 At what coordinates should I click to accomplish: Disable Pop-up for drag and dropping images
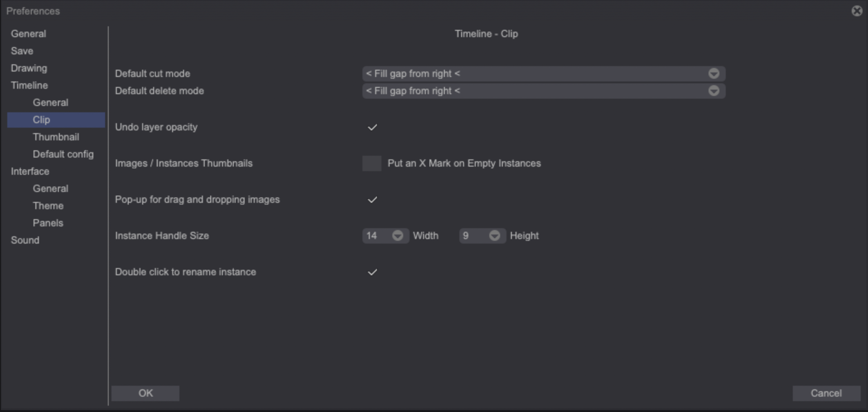click(371, 200)
